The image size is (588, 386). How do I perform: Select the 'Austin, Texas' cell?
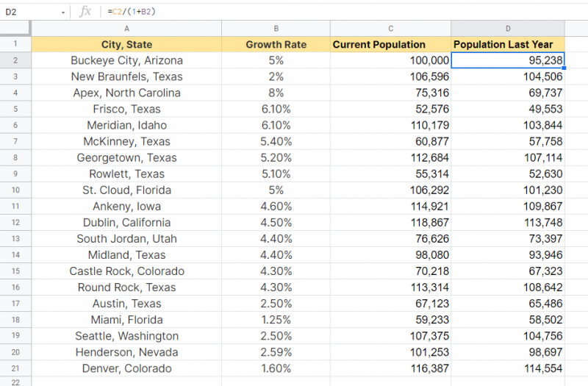(126, 303)
